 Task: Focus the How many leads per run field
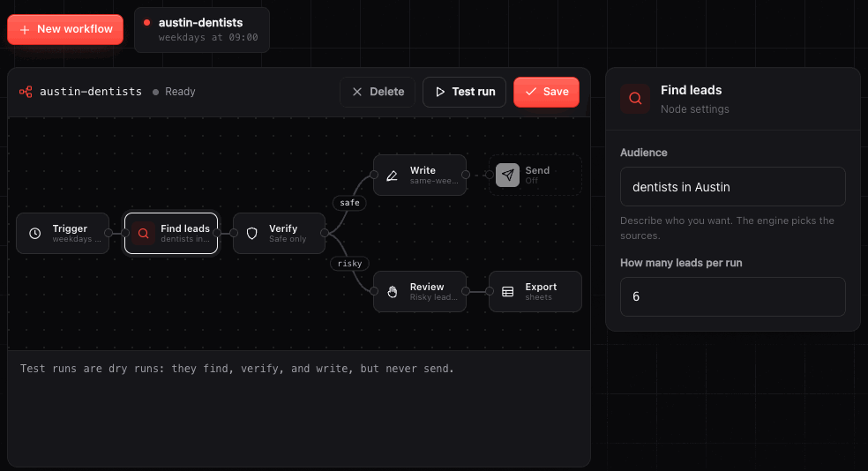733,296
